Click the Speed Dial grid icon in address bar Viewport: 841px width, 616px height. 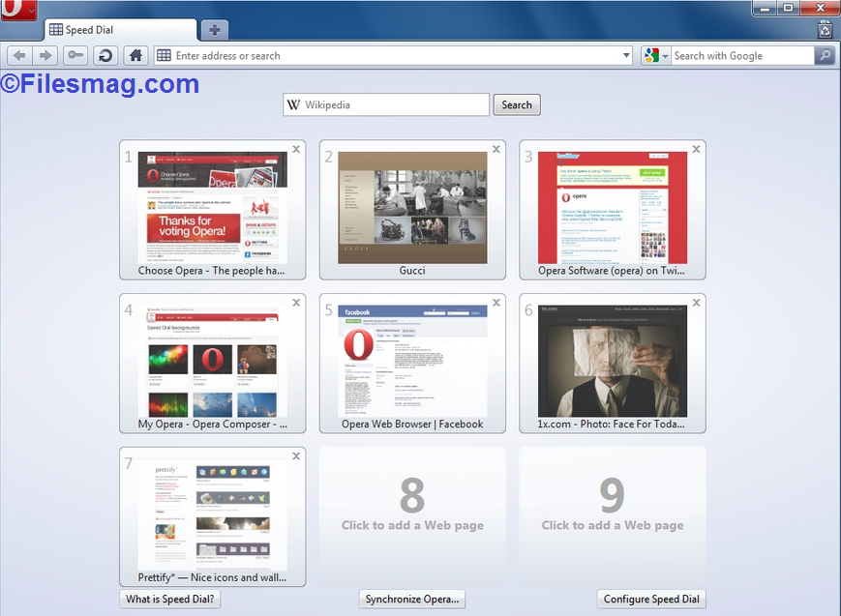pyautogui.click(x=165, y=55)
